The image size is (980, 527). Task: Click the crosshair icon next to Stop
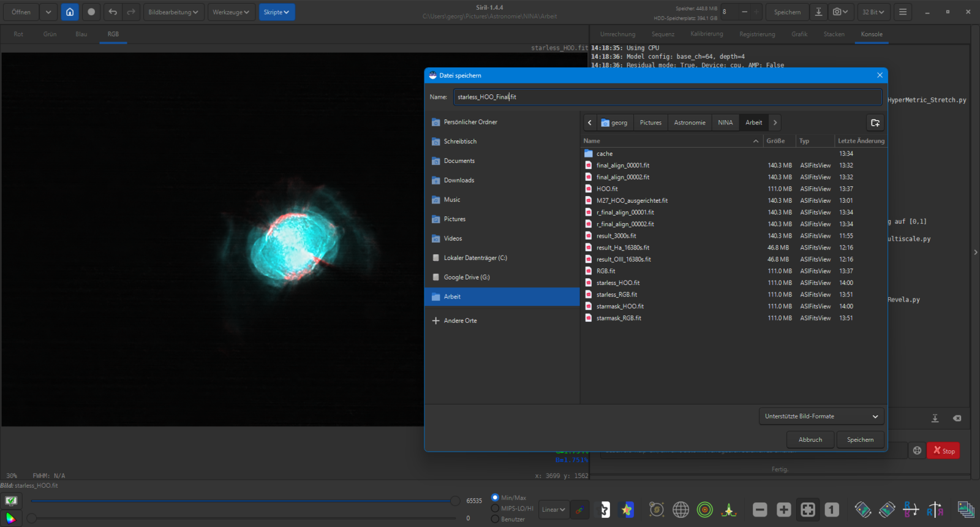click(x=917, y=450)
